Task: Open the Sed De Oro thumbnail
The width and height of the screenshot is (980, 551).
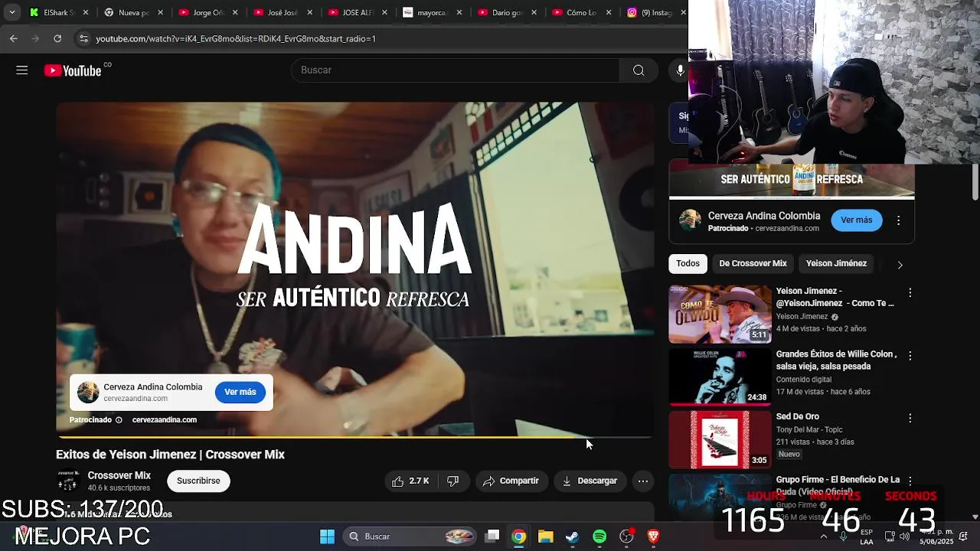Action: pos(720,440)
